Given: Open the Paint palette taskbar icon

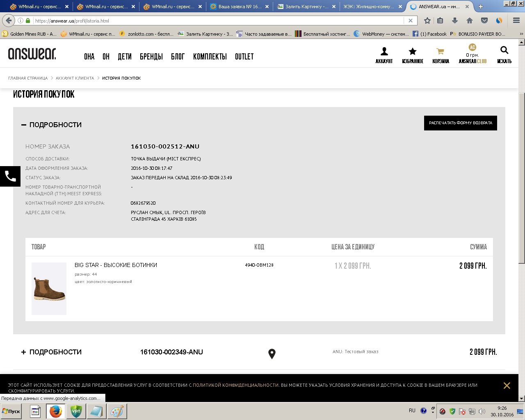Looking at the screenshot, I should (117, 411).
